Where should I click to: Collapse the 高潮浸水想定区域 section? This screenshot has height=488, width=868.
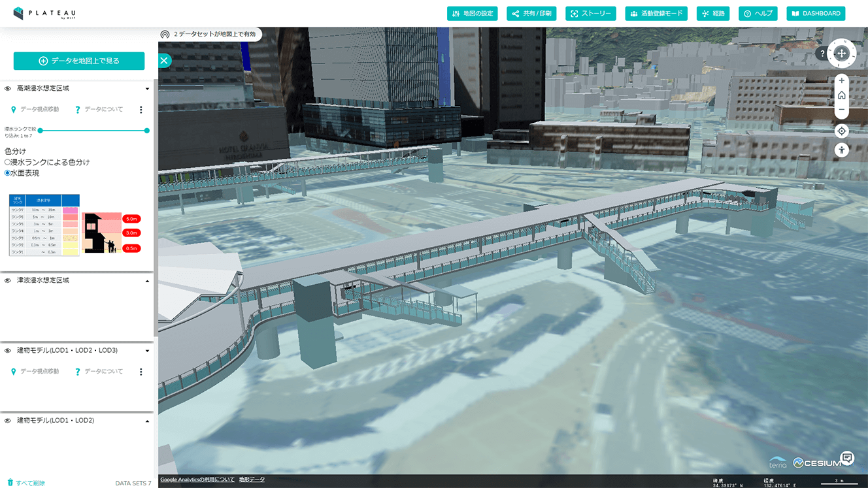coord(147,89)
